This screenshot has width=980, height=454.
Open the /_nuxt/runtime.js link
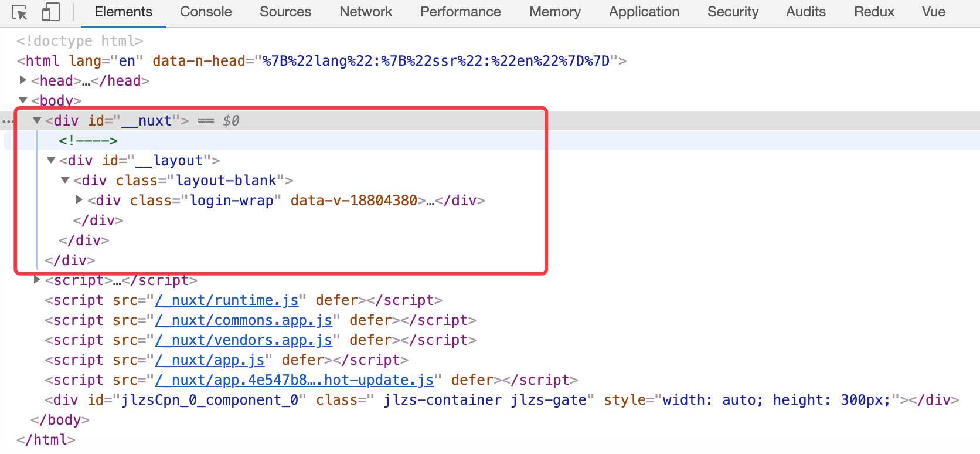click(227, 300)
